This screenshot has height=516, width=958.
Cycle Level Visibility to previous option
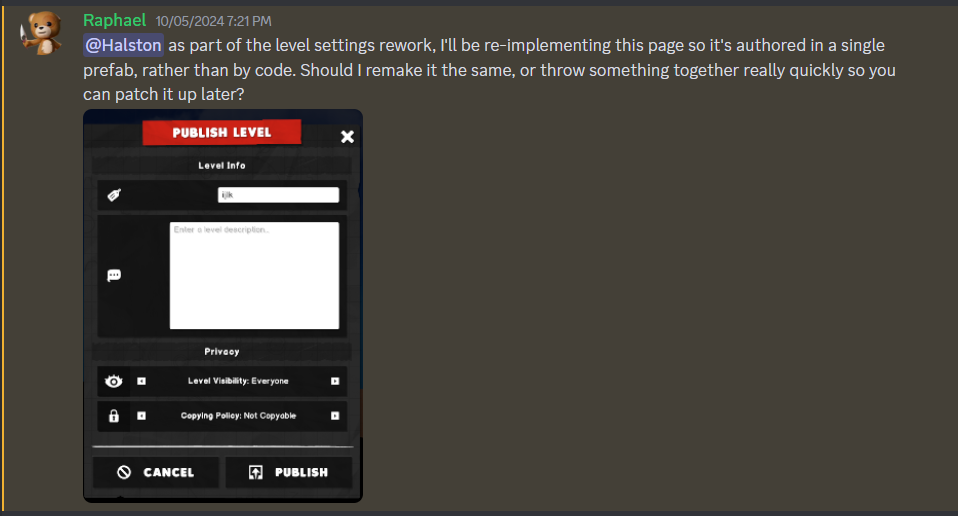tap(142, 381)
